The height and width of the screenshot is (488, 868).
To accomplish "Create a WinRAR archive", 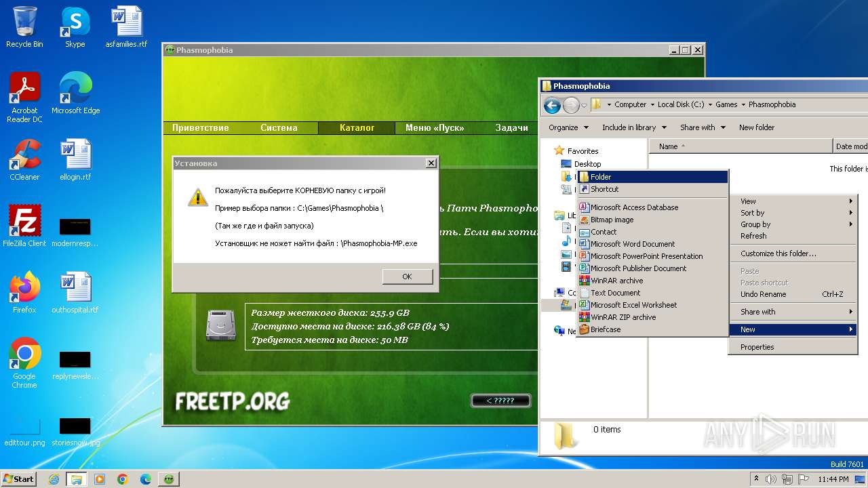I will point(652,281).
